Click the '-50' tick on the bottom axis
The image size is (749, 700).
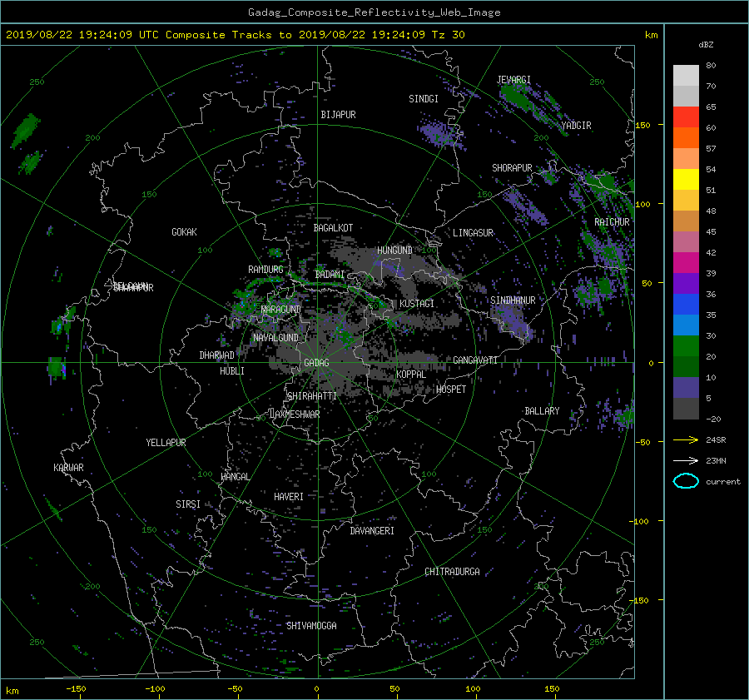[x=235, y=688]
